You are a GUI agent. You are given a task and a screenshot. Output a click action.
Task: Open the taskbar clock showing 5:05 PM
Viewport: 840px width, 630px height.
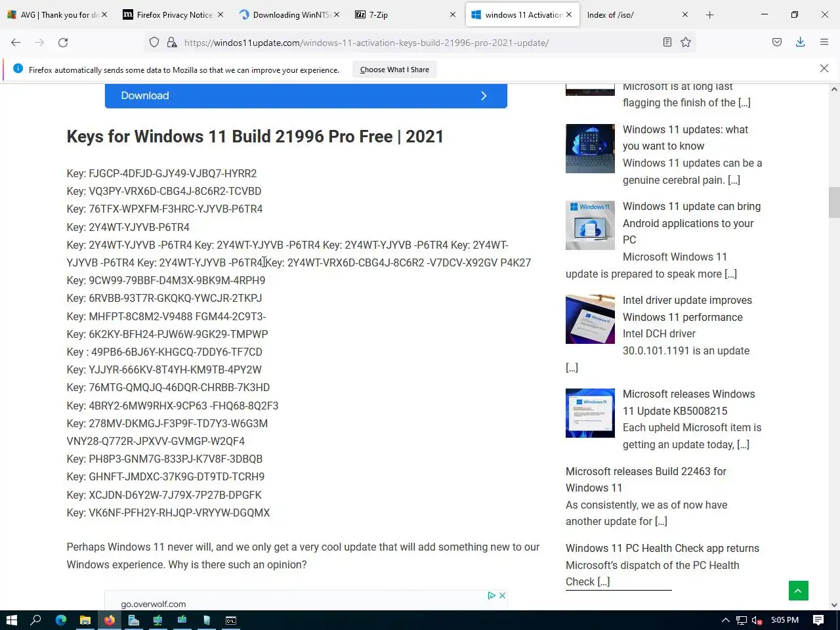[x=785, y=620]
